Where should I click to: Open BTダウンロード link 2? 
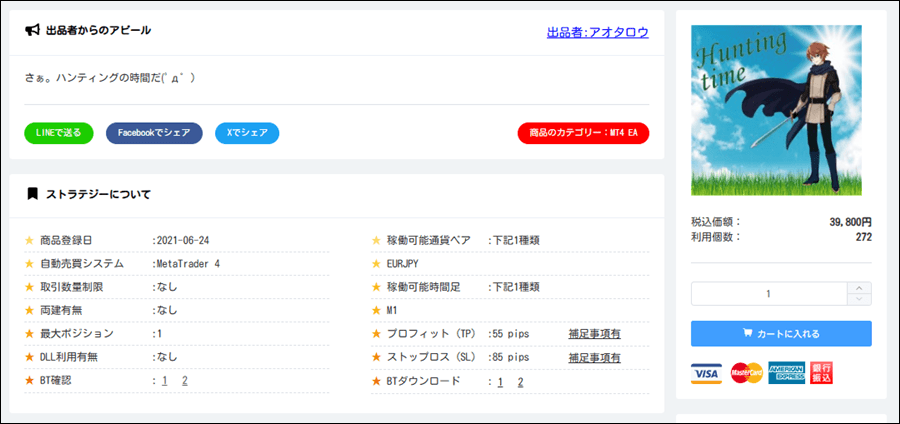pyautogui.click(x=520, y=382)
